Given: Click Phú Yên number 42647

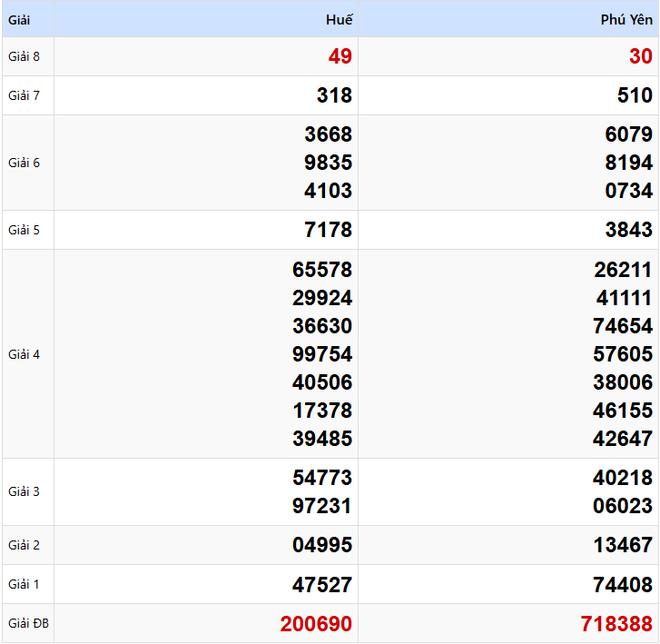Looking at the screenshot, I should (623, 439).
